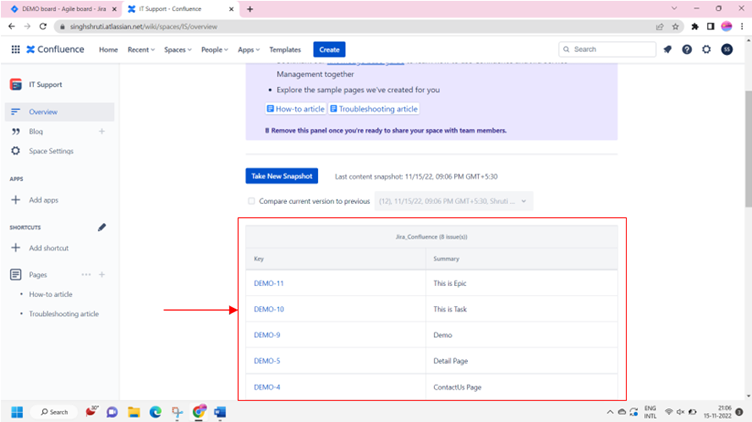Open issue DEMO-5

[267, 361]
